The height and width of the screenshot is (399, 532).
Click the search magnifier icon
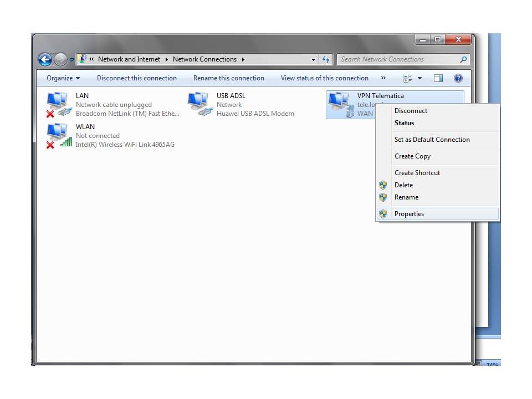click(463, 59)
